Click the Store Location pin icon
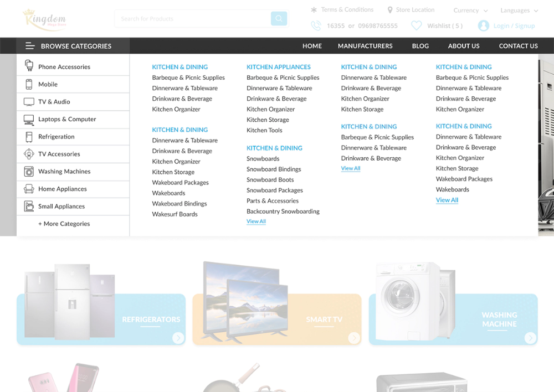The height and width of the screenshot is (392, 554). [x=390, y=10]
